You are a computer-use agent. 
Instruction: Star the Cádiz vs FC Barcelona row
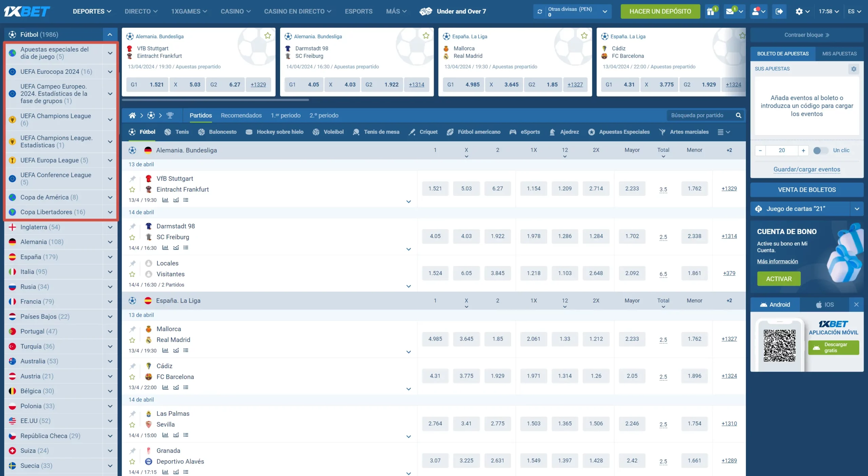133,377
